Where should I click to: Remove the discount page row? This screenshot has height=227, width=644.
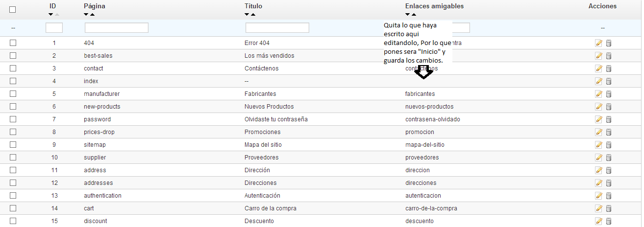click(609, 221)
